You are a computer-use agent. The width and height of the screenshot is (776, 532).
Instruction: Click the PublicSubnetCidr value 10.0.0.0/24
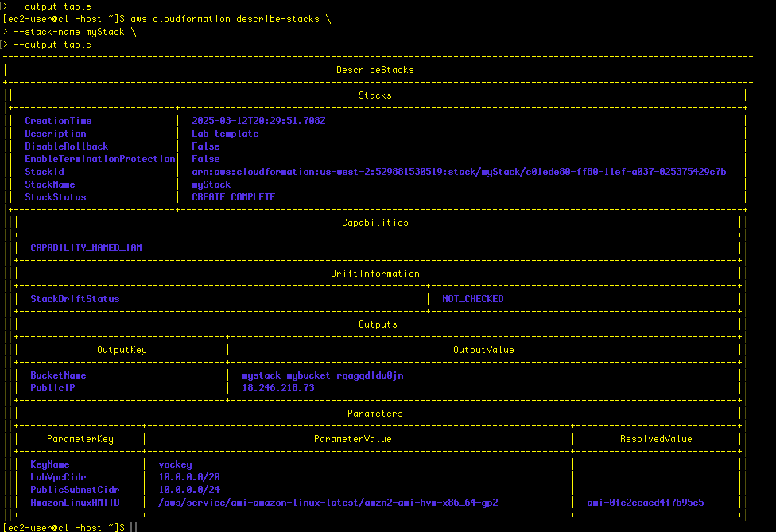[x=189, y=490]
